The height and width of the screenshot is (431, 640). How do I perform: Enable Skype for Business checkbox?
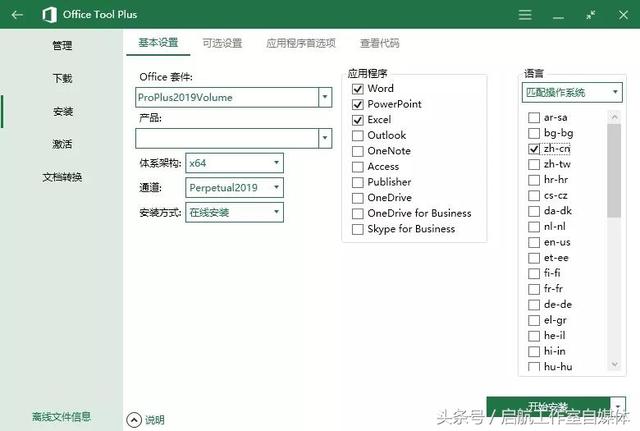[358, 229]
